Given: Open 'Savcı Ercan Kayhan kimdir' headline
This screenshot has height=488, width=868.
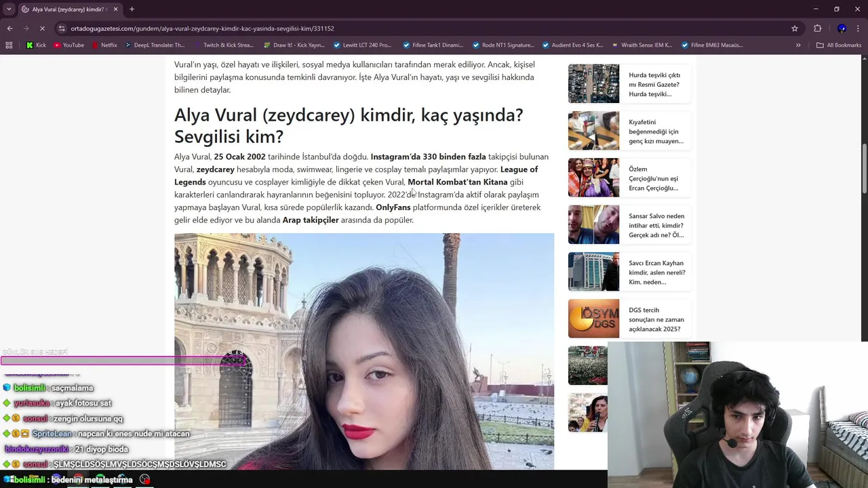Looking at the screenshot, I should tap(656, 272).
